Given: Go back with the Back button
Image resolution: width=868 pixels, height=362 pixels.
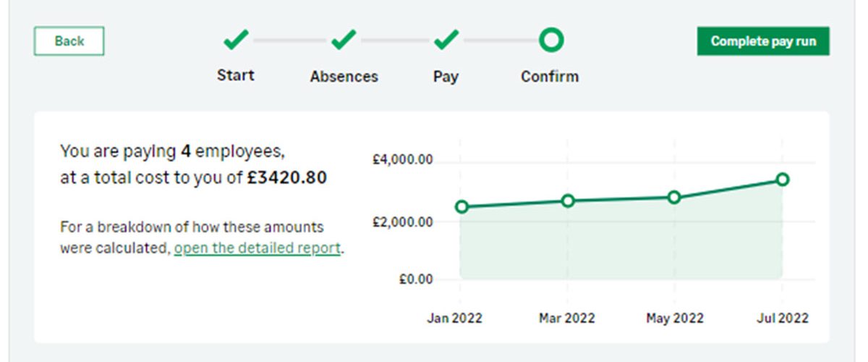Looking at the screenshot, I should click(x=69, y=41).
